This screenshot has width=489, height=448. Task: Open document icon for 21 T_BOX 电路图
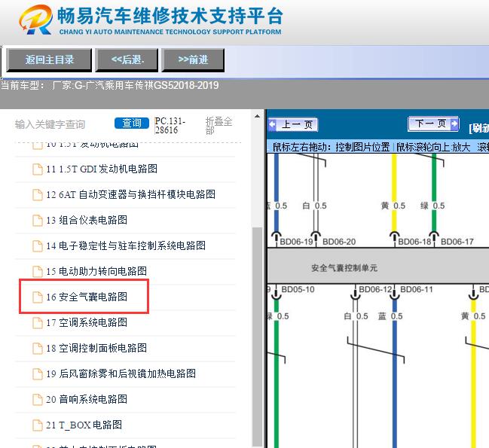(38, 425)
